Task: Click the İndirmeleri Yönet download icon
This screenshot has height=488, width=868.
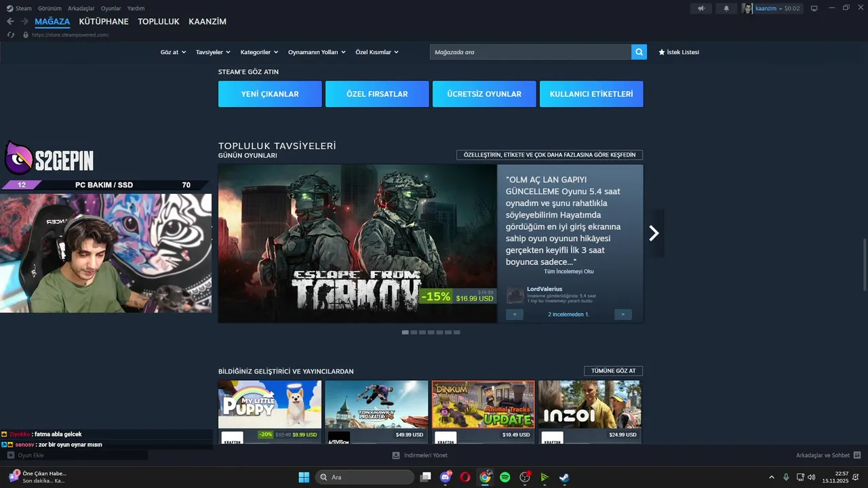Action: pos(396,455)
